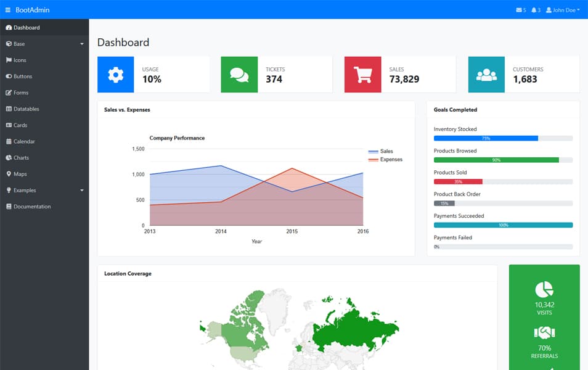Image resolution: width=588 pixels, height=370 pixels.
Task: Open the Datatables sidebar item
Action: [26, 109]
